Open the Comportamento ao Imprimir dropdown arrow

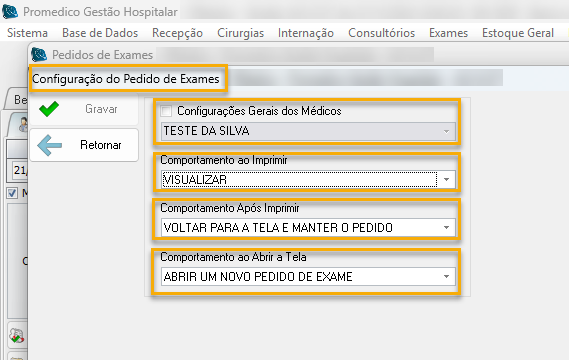pyautogui.click(x=446, y=180)
